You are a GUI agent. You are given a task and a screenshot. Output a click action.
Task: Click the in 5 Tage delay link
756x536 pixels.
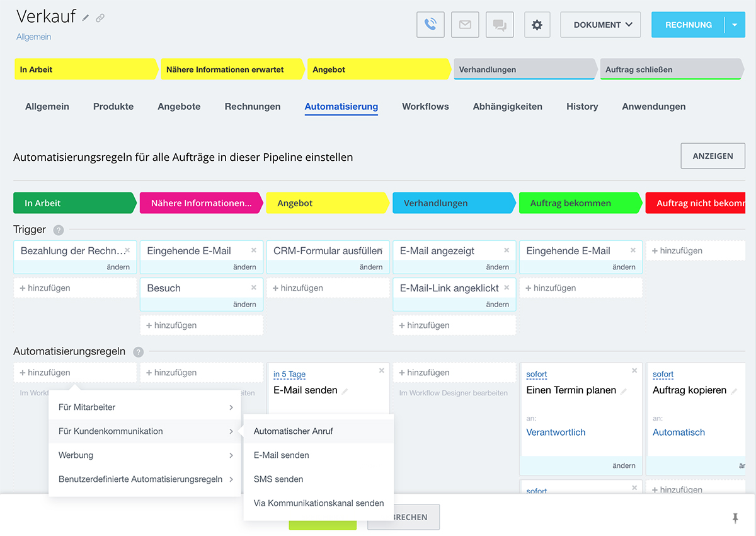click(x=289, y=375)
